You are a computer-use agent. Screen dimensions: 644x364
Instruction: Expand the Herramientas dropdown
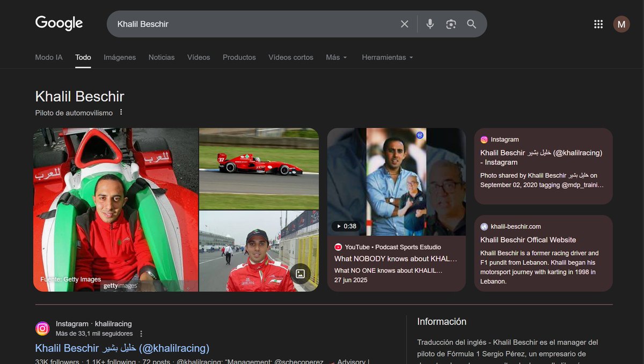387,57
